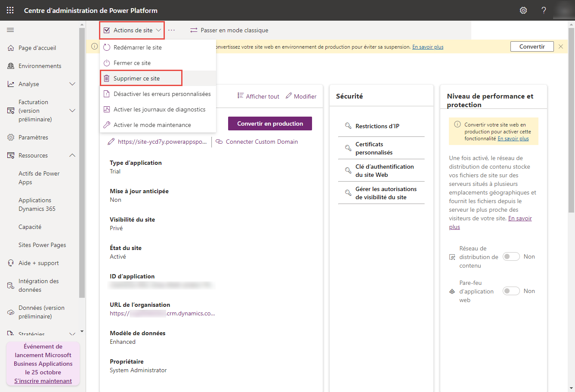This screenshot has width=575, height=392.
Task: Click the restart icon beside Redémarrer le site
Action: pos(107,47)
